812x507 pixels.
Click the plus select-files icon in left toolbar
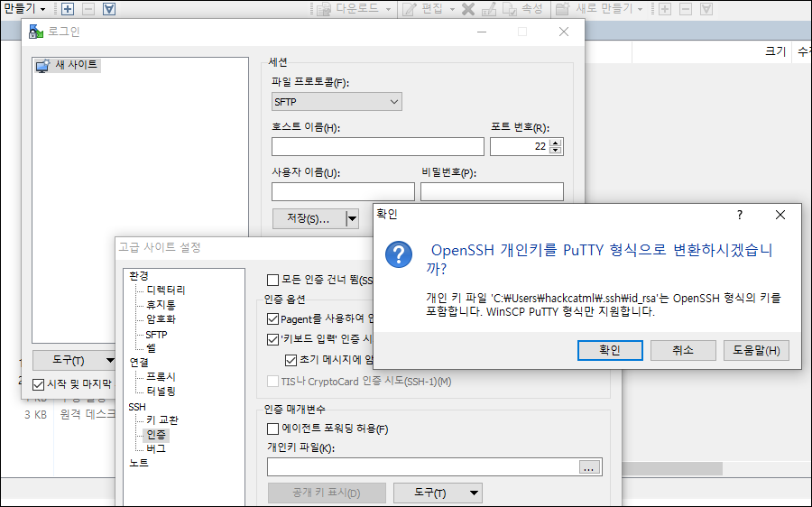click(68, 9)
